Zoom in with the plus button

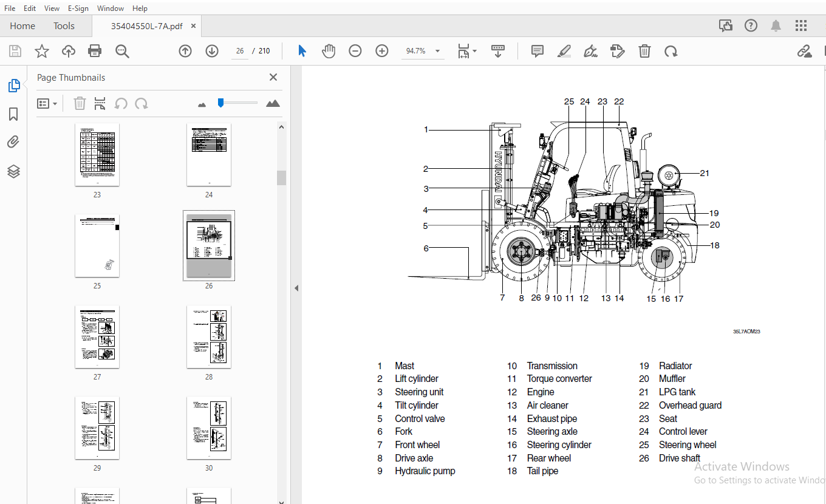tap(382, 51)
